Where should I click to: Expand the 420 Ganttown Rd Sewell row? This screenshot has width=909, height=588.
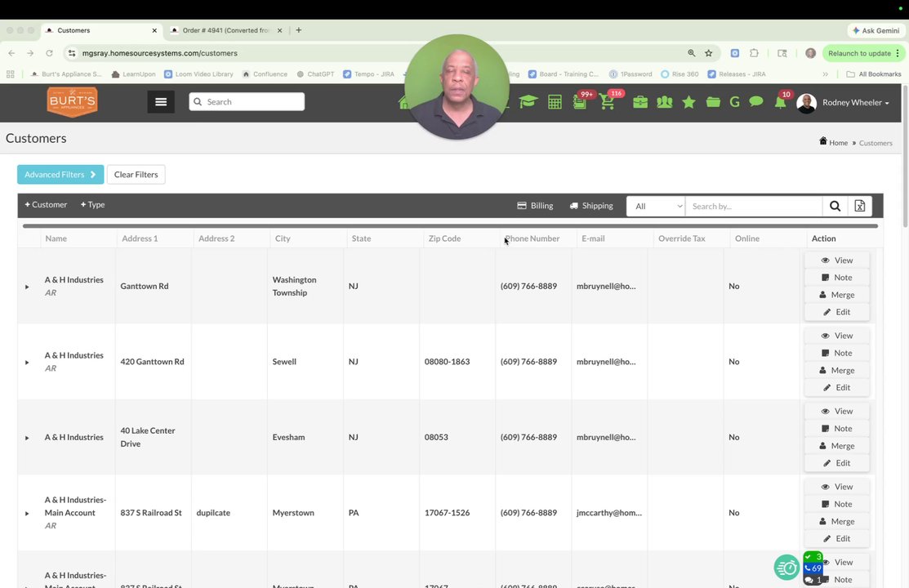[27, 362]
